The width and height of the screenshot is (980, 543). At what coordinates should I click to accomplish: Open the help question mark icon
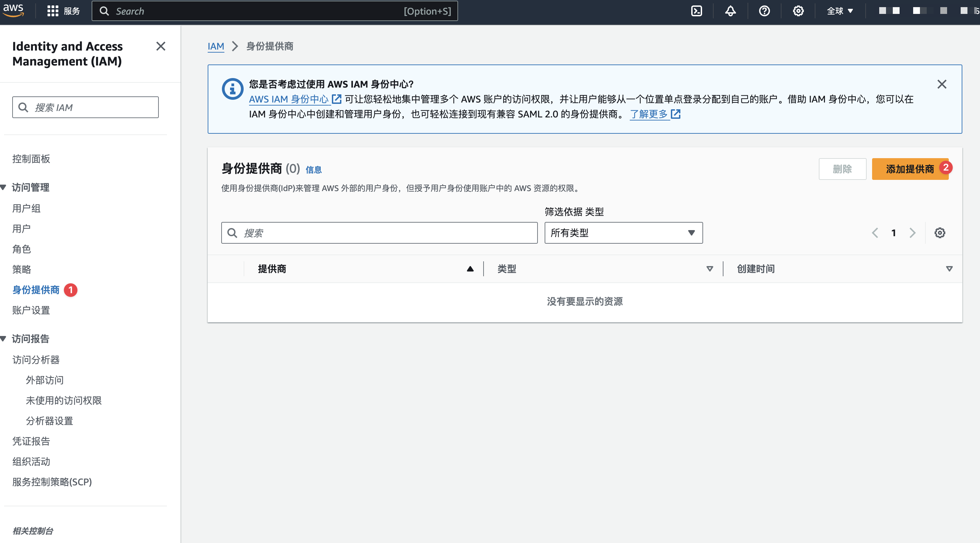click(764, 11)
